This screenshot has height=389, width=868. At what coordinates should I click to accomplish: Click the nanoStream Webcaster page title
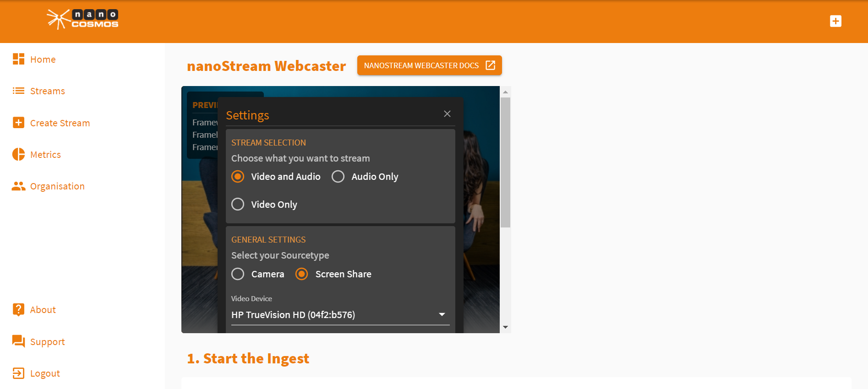click(266, 66)
